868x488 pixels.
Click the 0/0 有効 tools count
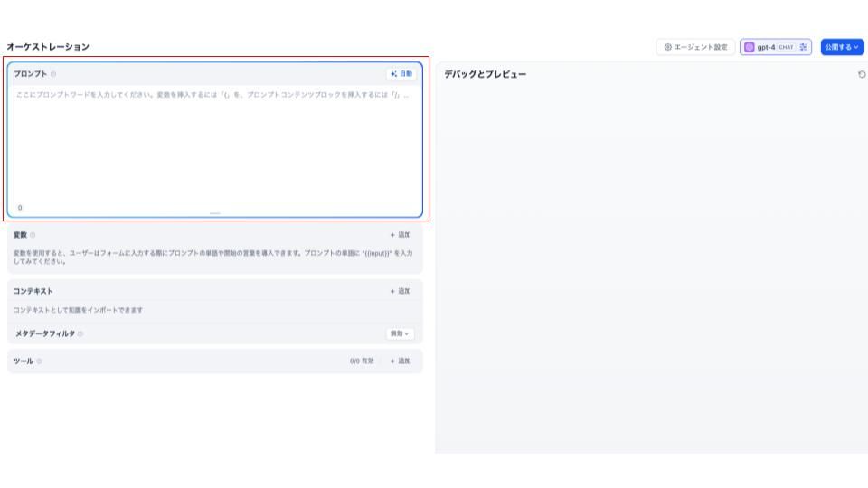(x=362, y=361)
